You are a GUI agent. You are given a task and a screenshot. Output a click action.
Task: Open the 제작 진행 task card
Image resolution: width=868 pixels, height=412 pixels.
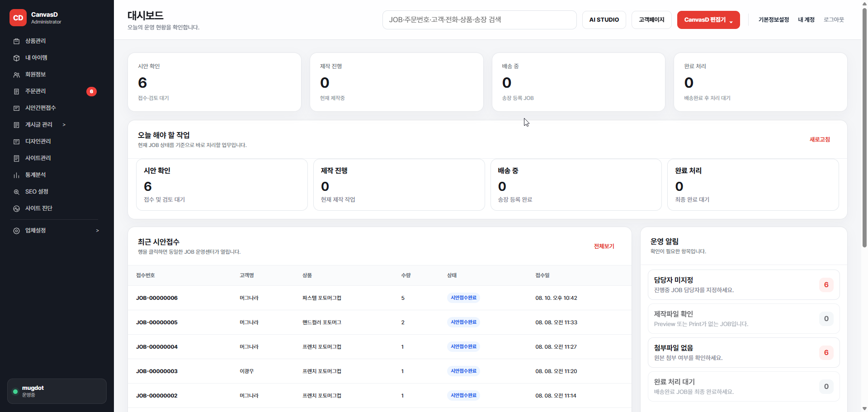(399, 185)
